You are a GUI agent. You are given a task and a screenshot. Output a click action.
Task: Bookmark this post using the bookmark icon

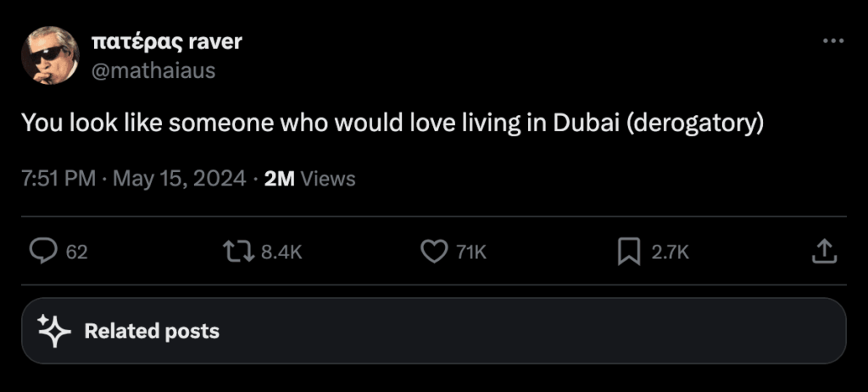pyautogui.click(x=628, y=251)
